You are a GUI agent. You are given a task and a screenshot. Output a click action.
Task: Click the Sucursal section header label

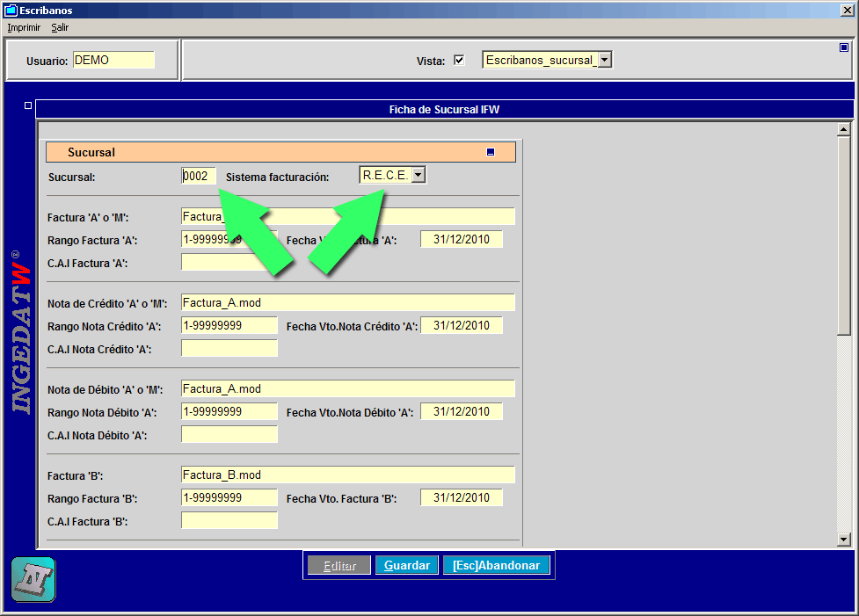click(91, 152)
